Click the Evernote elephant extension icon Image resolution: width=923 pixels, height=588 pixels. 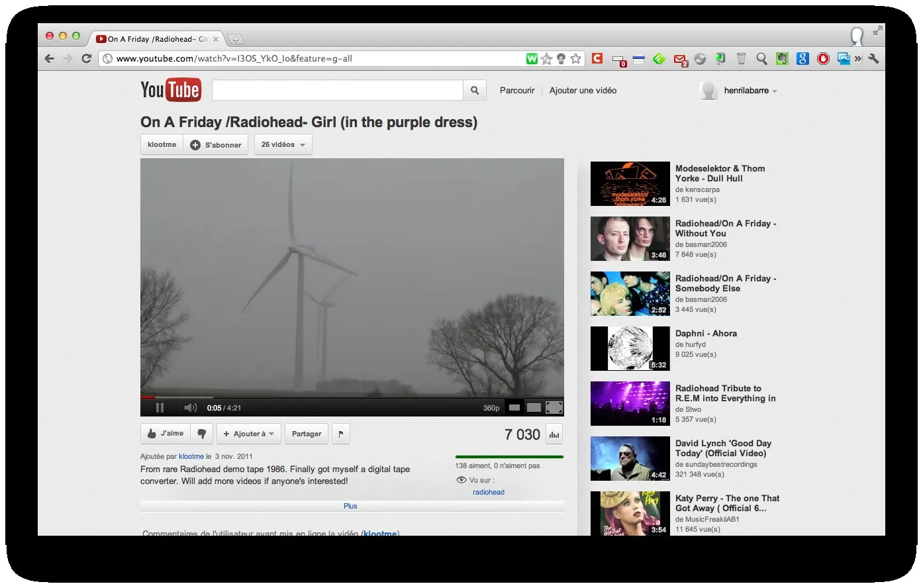pyautogui.click(x=782, y=59)
